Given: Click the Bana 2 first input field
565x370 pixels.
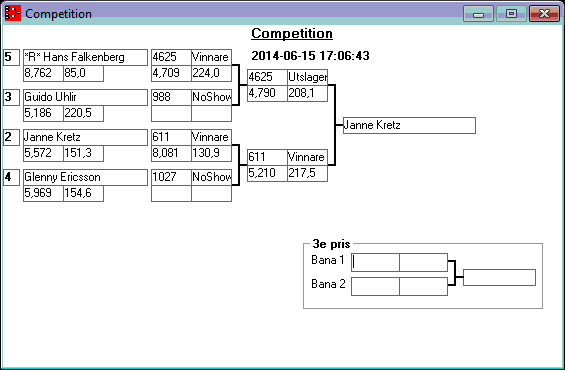Looking at the screenshot, I should click(375, 286).
